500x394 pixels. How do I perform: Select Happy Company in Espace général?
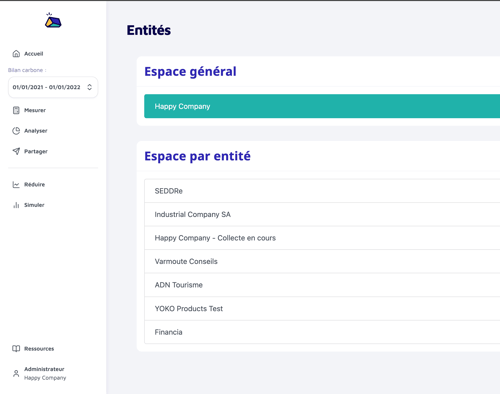click(x=322, y=106)
